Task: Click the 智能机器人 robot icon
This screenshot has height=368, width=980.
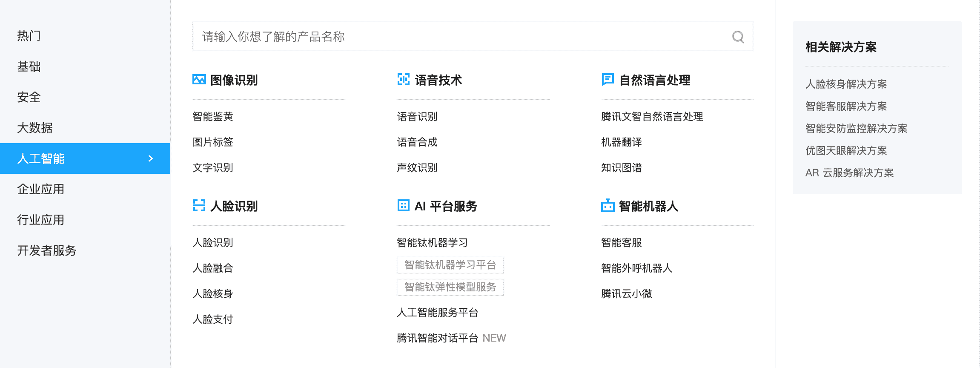Action: point(607,206)
